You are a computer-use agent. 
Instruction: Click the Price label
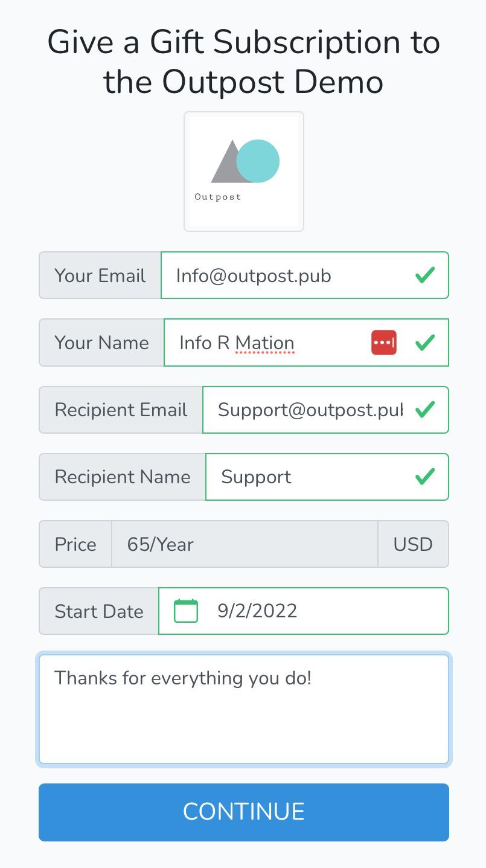75,544
